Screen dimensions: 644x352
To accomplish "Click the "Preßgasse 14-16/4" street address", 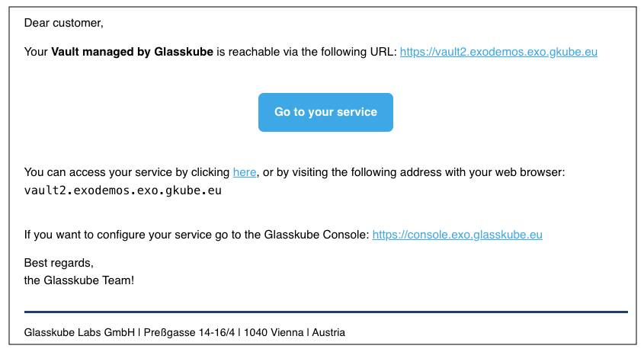I will [x=185, y=333].
